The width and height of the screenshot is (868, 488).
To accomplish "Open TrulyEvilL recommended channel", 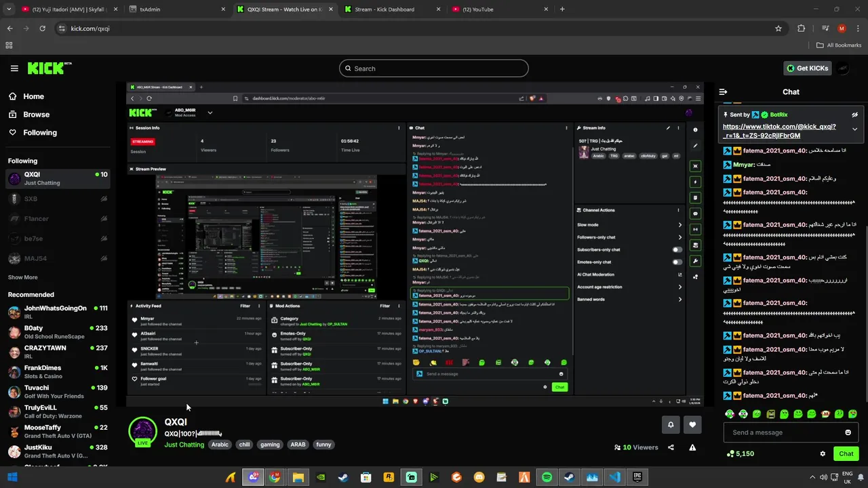I will 58,411.
